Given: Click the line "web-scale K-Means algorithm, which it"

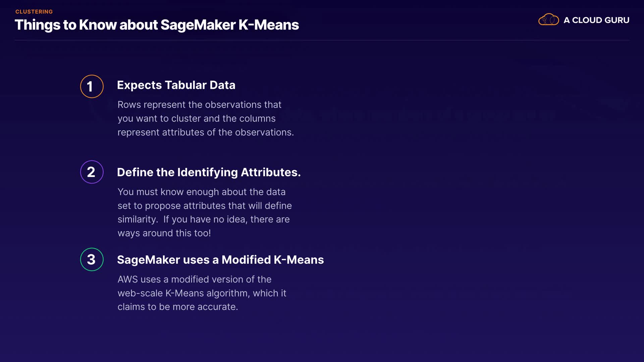Looking at the screenshot, I should 202,293.
